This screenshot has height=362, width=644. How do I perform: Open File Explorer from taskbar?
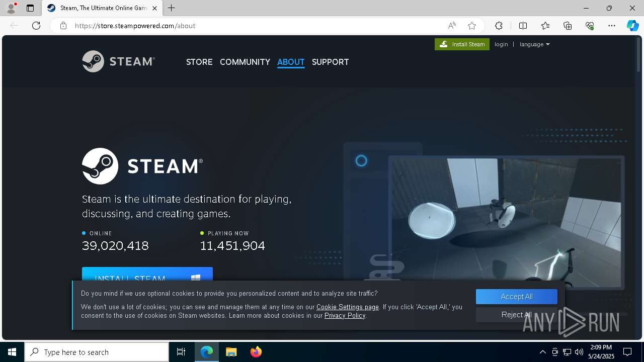coord(231,352)
